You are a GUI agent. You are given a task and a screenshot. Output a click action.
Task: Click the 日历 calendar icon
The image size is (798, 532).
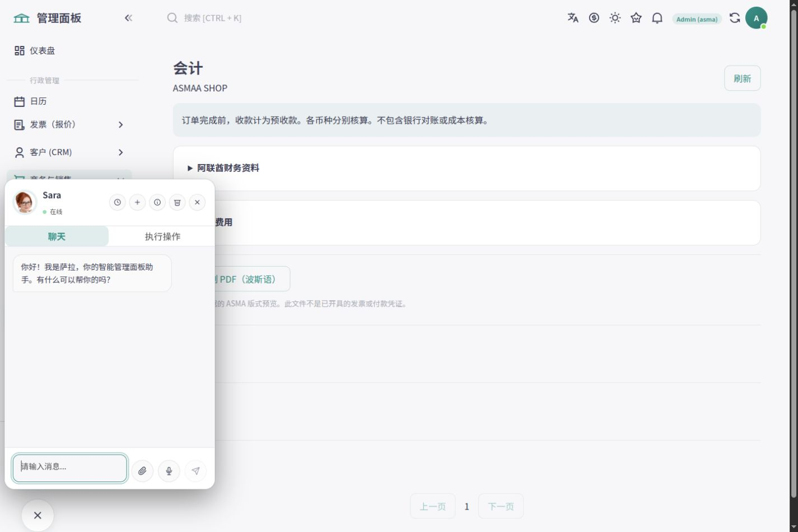click(20, 101)
